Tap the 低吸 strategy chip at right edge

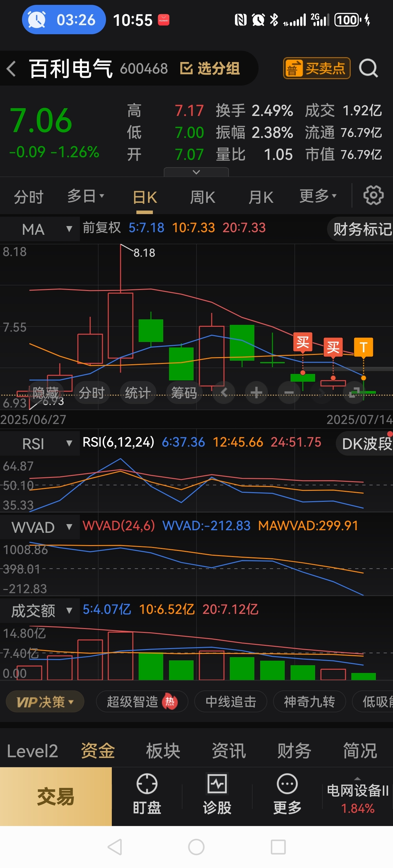coord(373,702)
